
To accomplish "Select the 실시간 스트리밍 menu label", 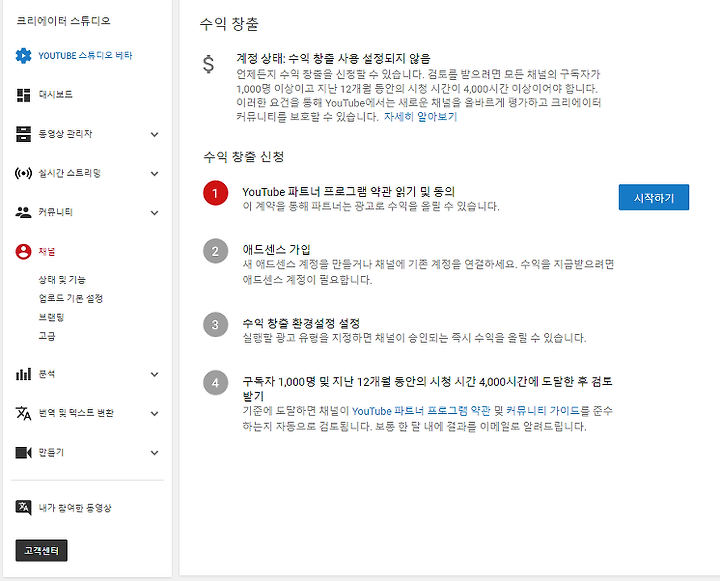I will [69, 173].
